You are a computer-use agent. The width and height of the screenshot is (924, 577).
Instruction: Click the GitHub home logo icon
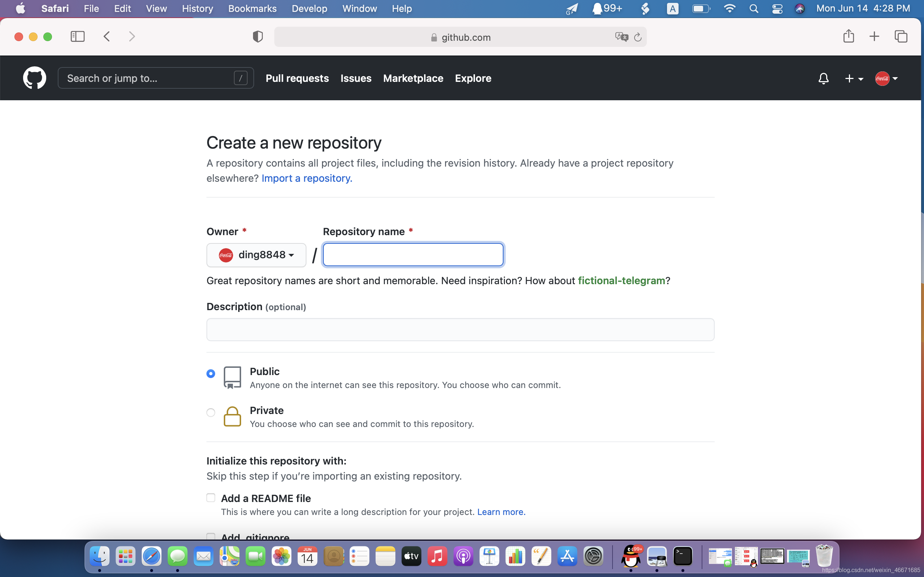pyautogui.click(x=34, y=78)
